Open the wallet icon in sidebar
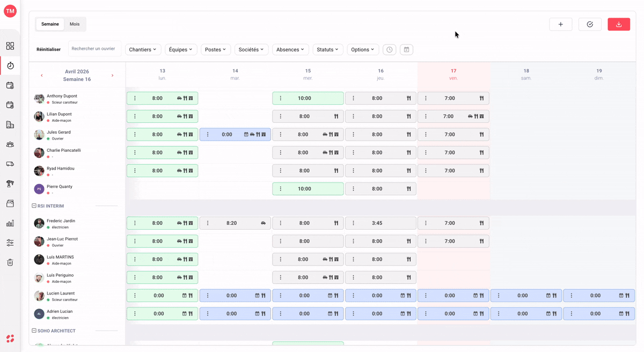This screenshot has width=644, height=352. click(10, 203)
